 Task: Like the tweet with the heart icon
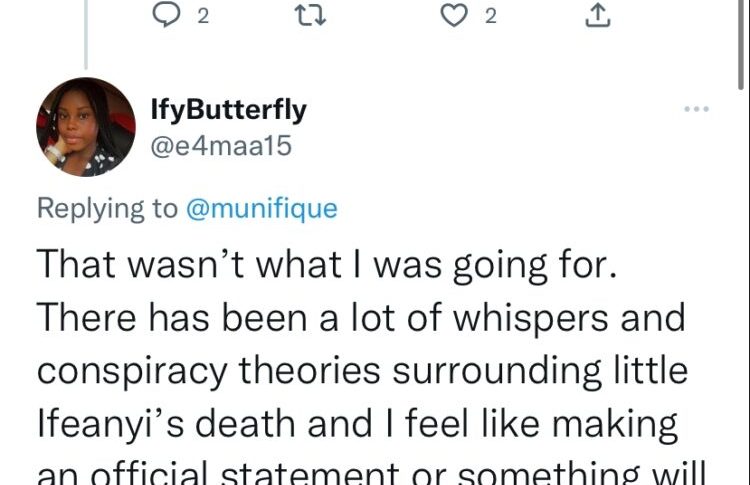click(x=456, y=15)
